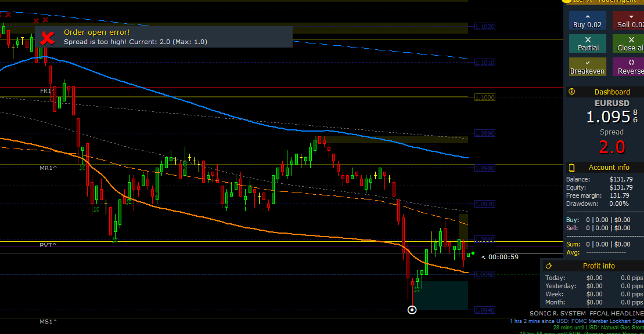Click the Buy positions summary row
The width and height of the screenshot is (644, 334).
click(598, 220)
